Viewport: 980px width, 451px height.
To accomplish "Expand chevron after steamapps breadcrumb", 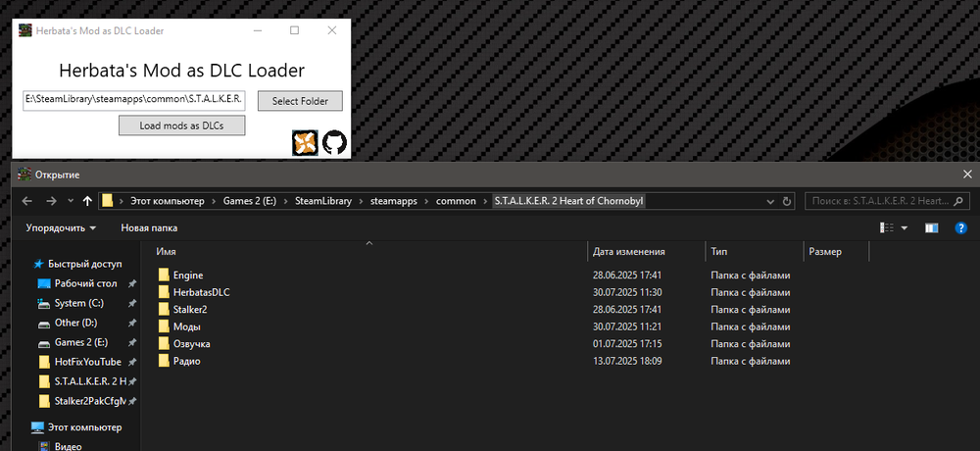I will pyautogui.click(x=426, y=201).
